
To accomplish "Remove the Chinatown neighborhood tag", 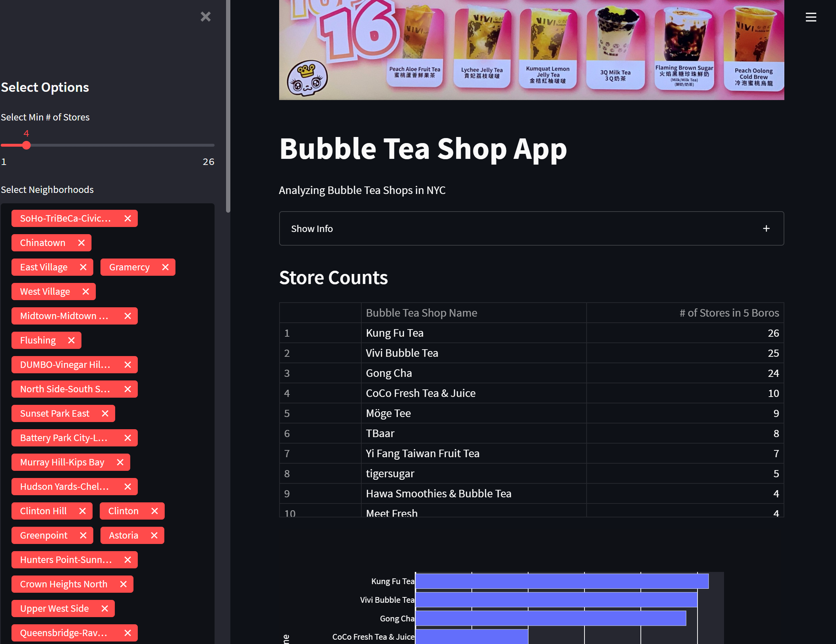I will (x=81, y=243).
